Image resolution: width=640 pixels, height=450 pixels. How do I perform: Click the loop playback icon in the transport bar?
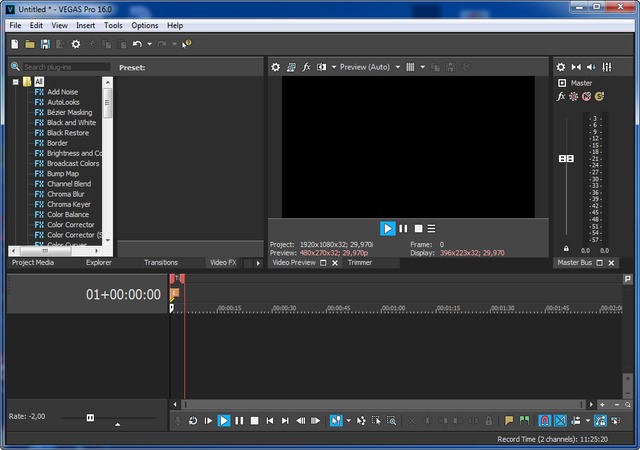coord(193,421)
